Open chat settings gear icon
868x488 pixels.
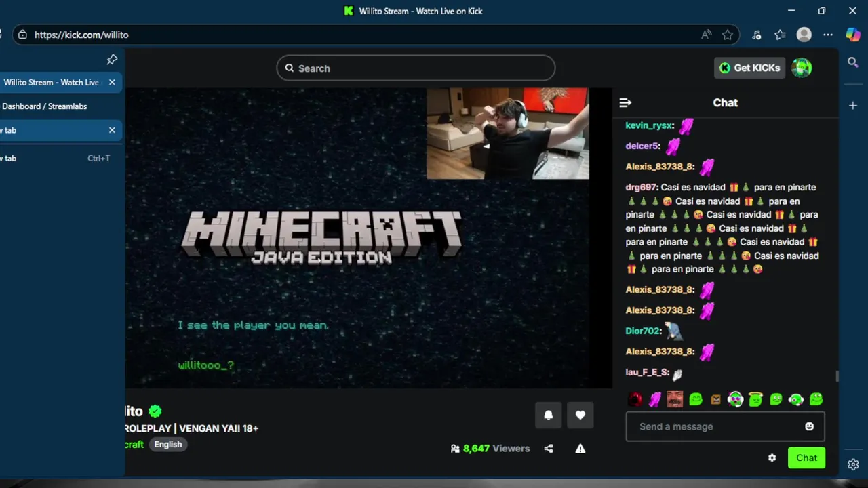pyautogui.click(x=772, y=457)
